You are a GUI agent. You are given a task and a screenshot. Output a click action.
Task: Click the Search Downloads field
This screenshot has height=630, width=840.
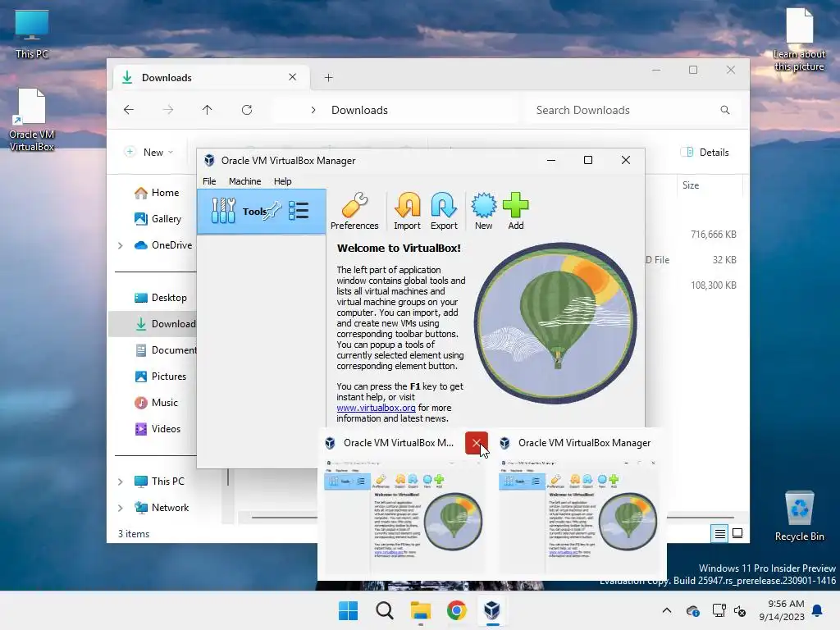click(632, 110)
